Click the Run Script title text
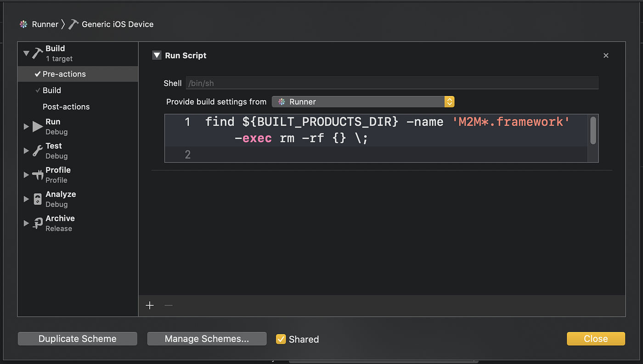 [x=186, y=56]
